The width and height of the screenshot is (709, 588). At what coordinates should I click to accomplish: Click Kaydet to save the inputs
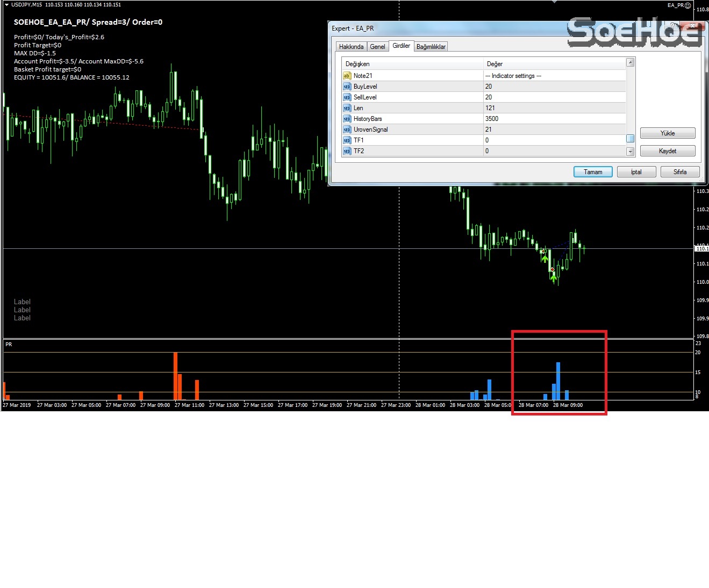(x=668, y=151)
